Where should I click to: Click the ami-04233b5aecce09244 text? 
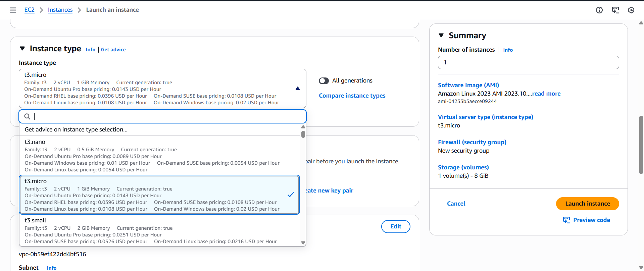pyautogui.click(x=467, y=101)
